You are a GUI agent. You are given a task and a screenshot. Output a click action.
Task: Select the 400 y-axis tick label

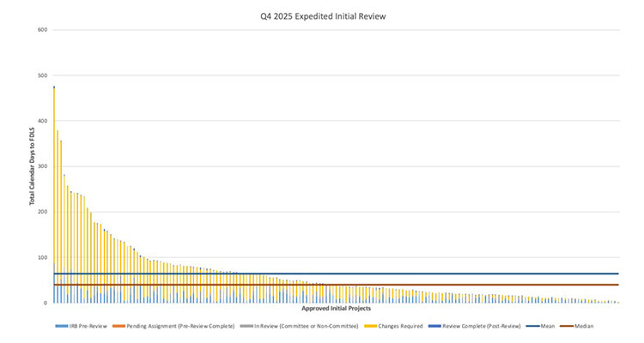[x=42, y=121]
